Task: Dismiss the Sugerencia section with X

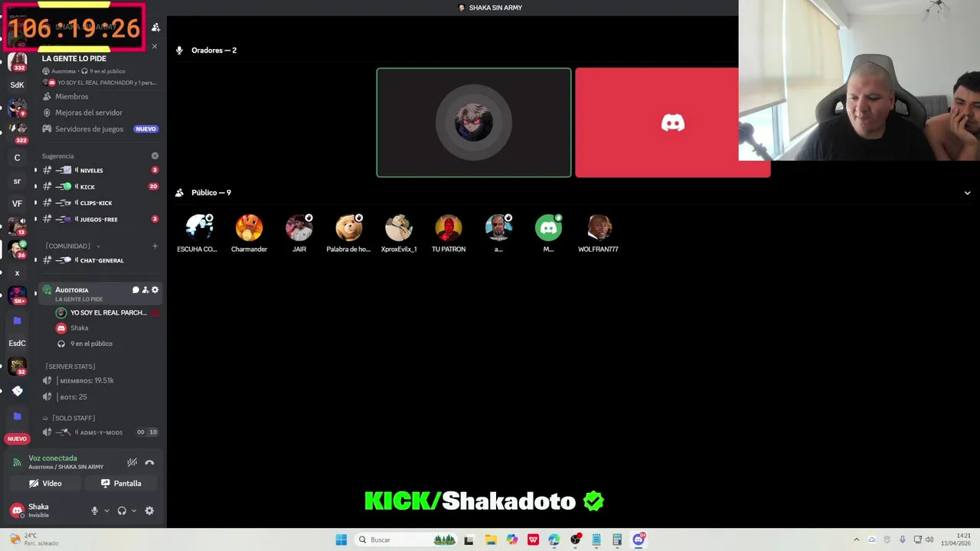Action: pyautogui.click(x=155, y=156)
